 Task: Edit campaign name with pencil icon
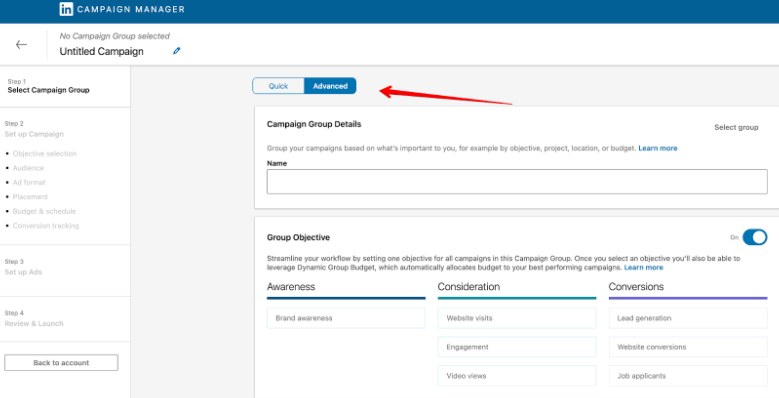(x=176, y=51)
